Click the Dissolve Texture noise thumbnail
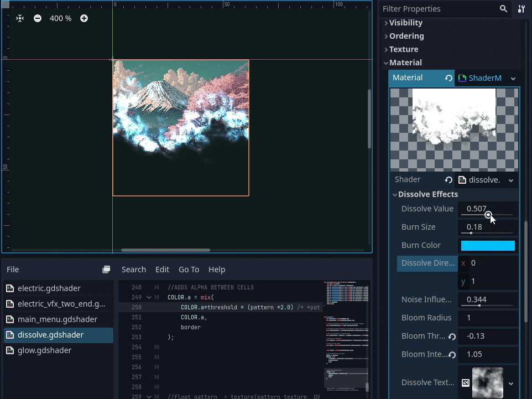Screen dimensions: 532x399 click(x=488, y=383)
